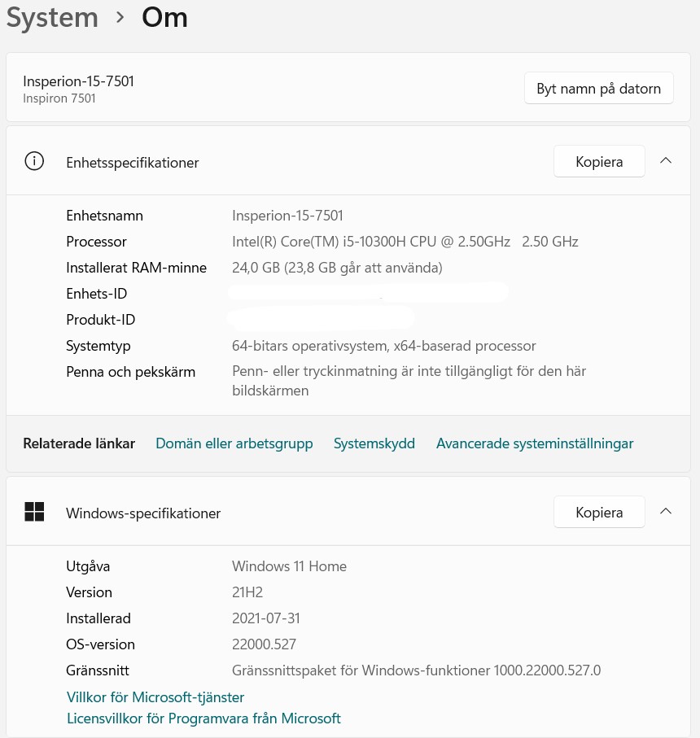
Task: Select the Installerad date 2021-07-31
Action: (x=266, y=618)
